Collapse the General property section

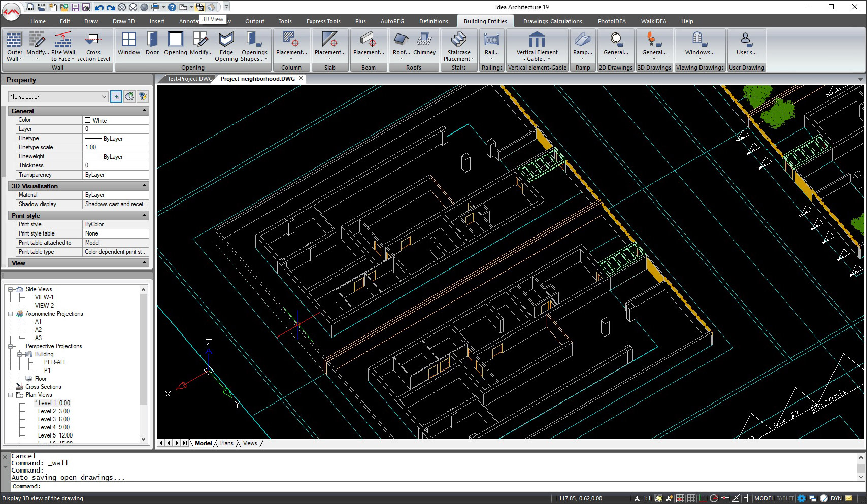[144, 111]
